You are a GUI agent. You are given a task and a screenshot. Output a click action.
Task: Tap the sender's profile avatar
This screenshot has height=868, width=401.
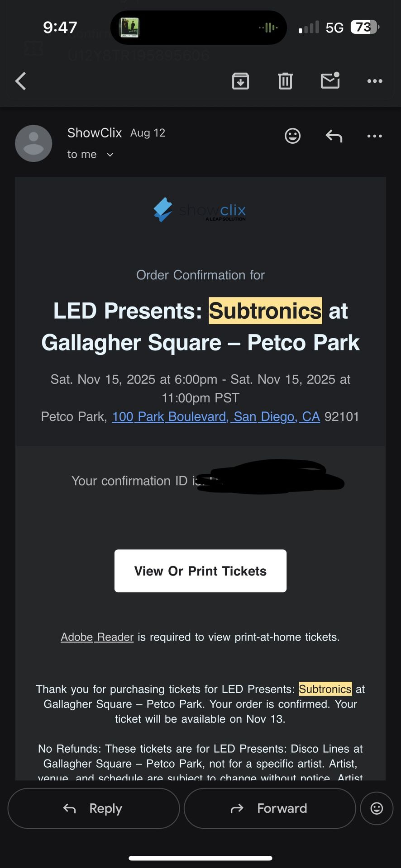[x=33, y=143]
